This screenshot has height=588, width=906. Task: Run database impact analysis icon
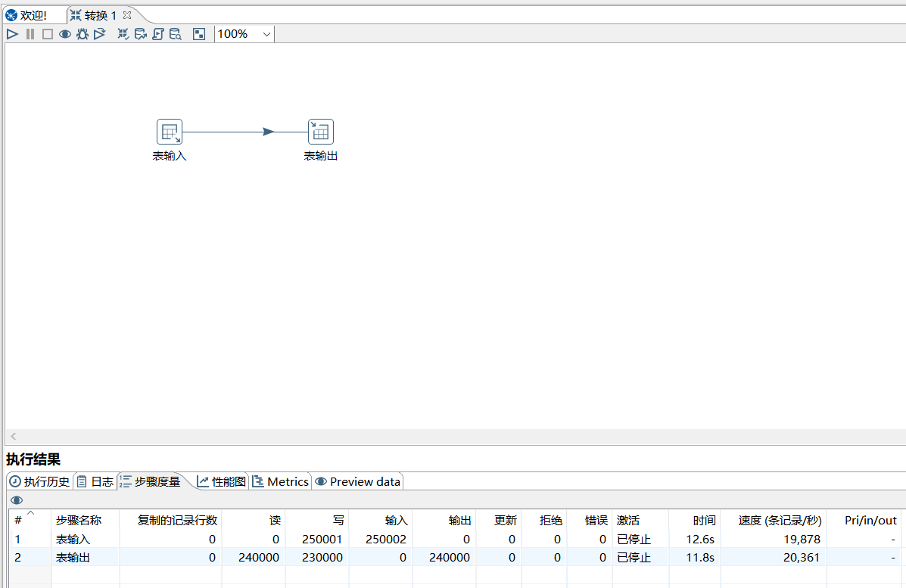pos(141,34)
